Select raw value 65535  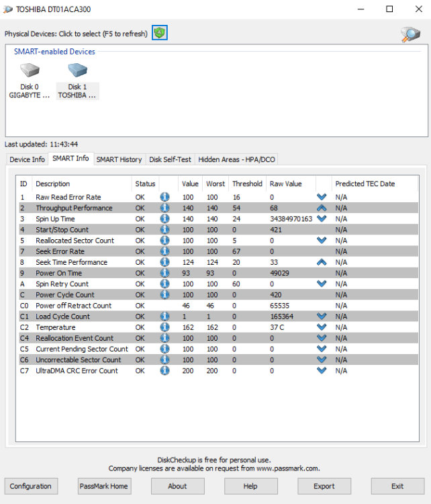point(279,306)
